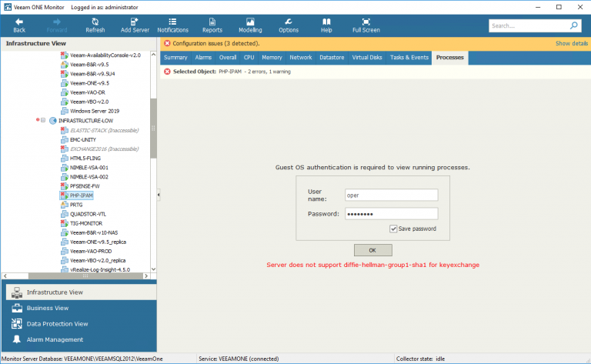
Task: Select the inaccessible EXCHANGE2016 VM
Action: [x=105, y=149]
